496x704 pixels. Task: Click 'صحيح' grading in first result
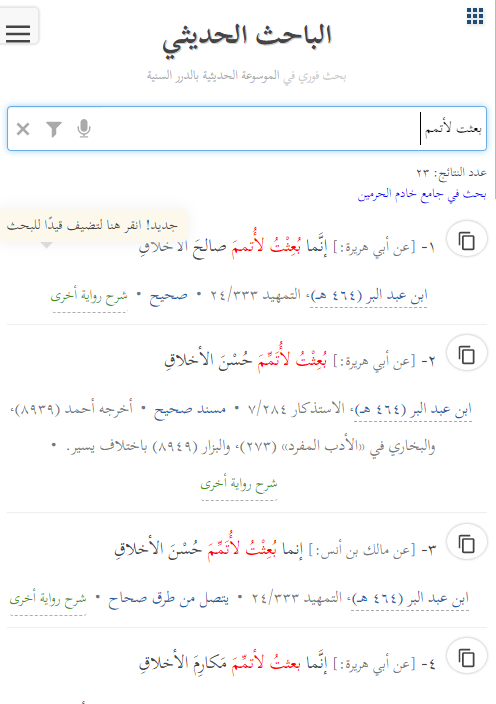[168, 296]
